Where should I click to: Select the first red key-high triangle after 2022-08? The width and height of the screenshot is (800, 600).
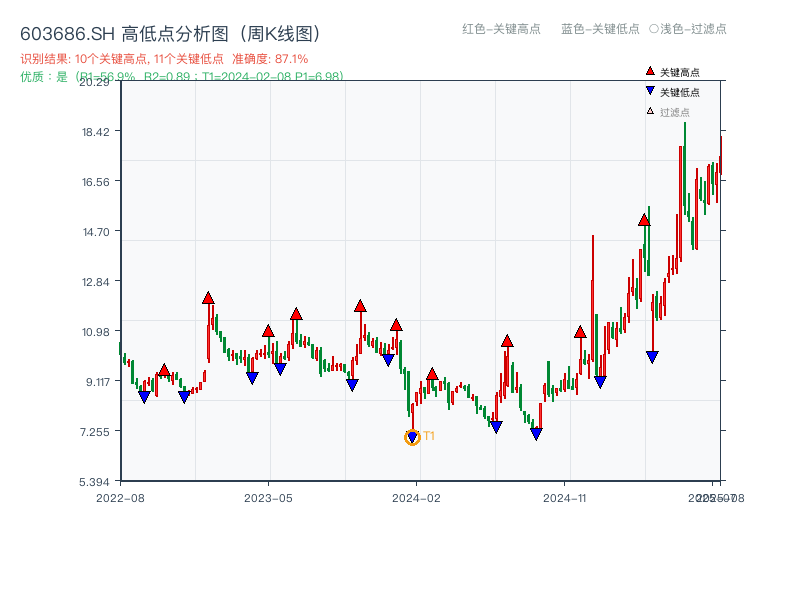pos(164,370)
